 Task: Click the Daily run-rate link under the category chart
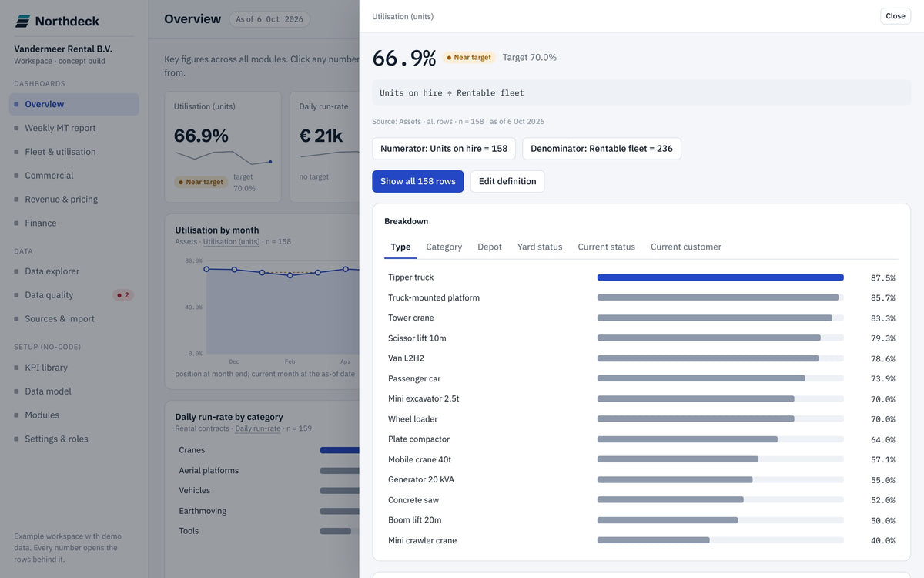[258, 428]
